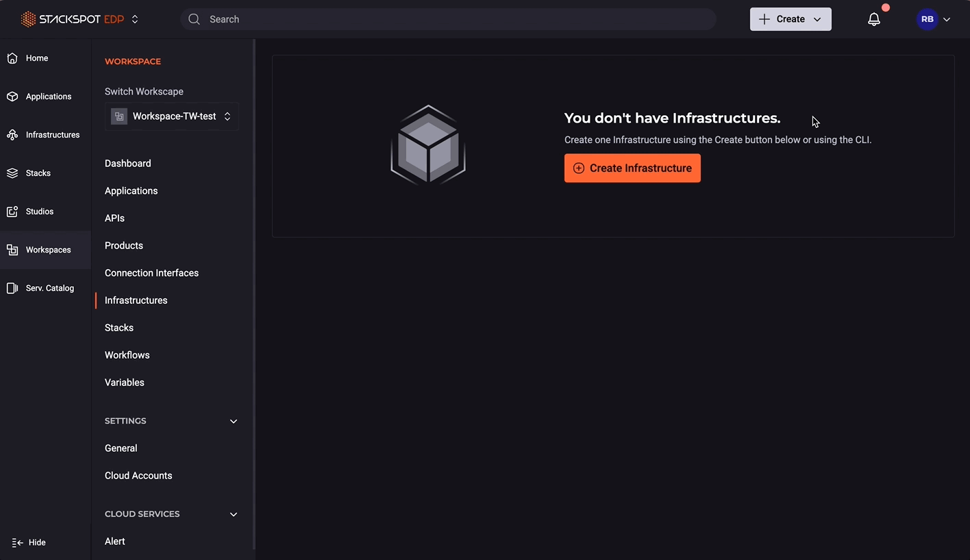Select the Infrastructures sidebar icon

pos(12,134)
